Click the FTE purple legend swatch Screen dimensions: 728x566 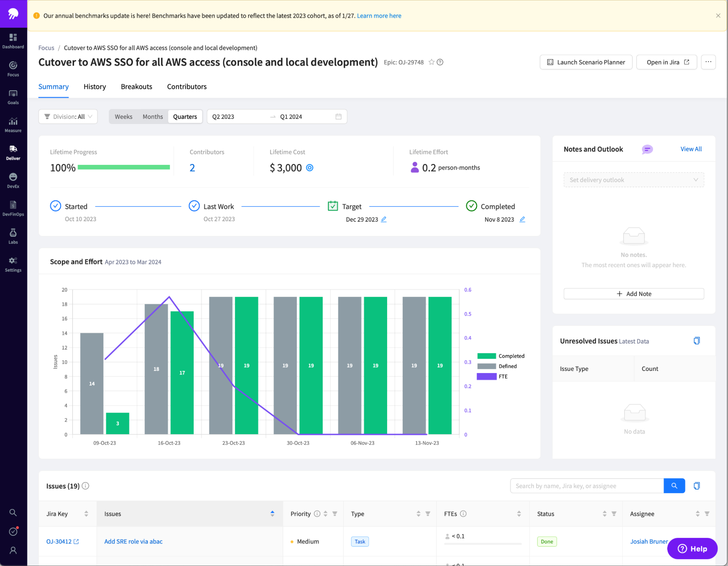click(487, 376)
